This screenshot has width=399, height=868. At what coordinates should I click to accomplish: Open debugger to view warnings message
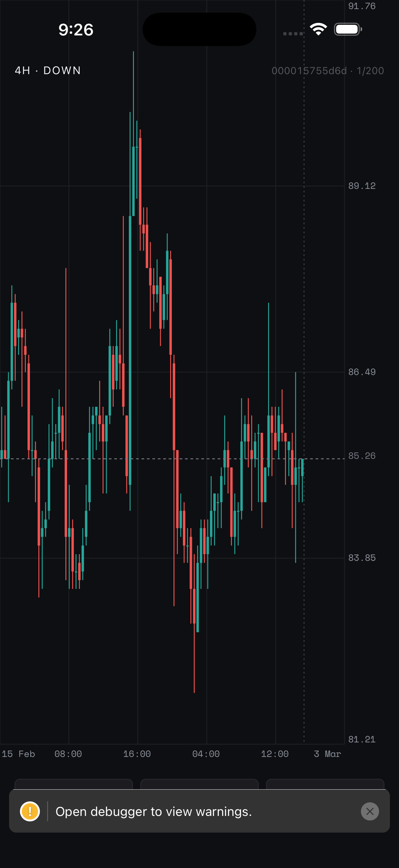154,811
